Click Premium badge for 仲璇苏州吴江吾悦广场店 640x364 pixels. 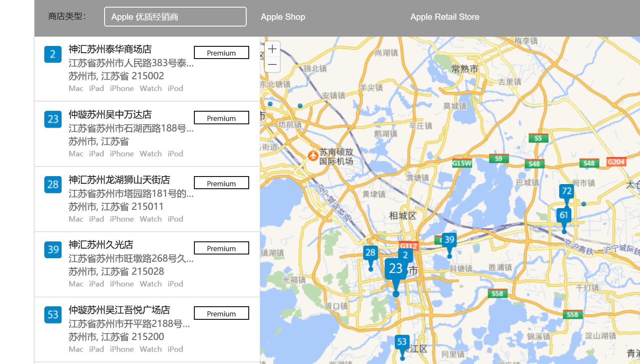[221, 313]
